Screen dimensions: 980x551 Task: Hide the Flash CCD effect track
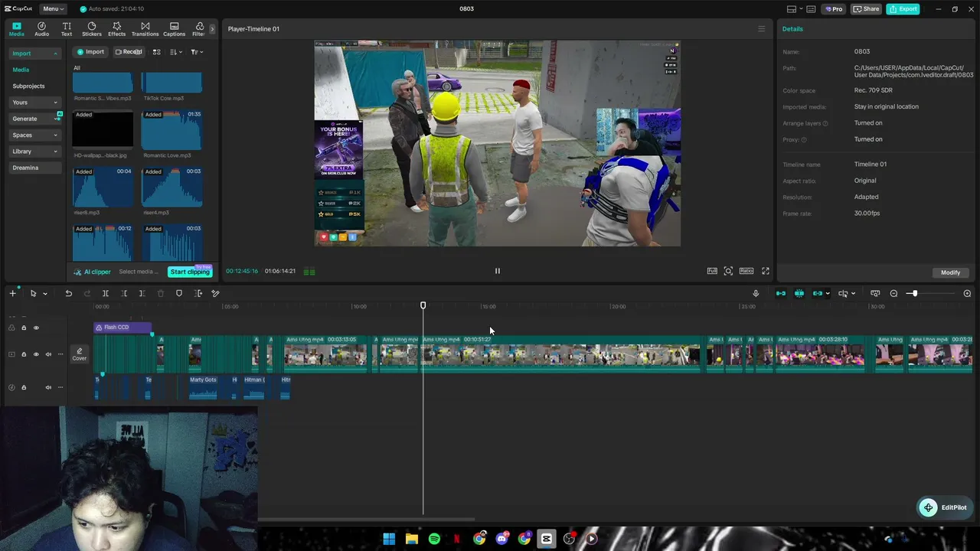(36, 328)
